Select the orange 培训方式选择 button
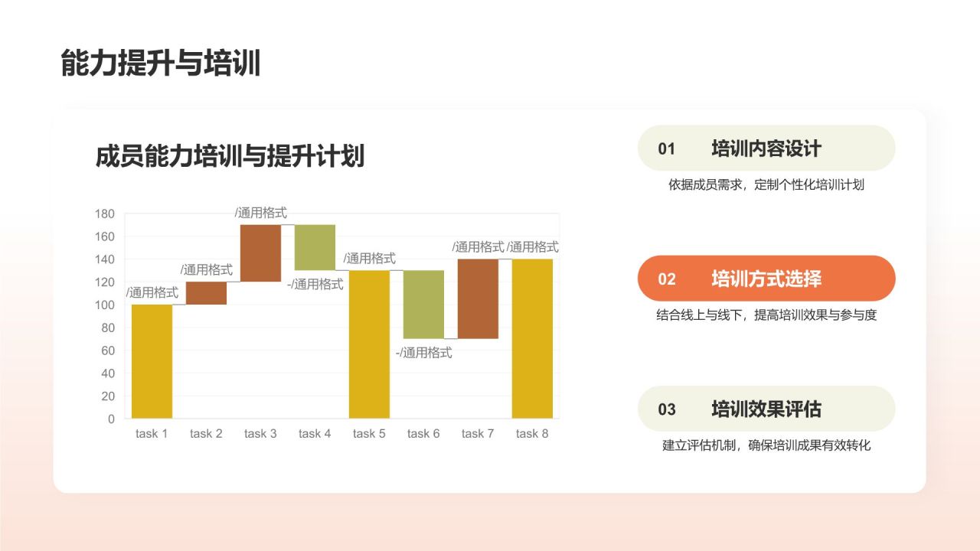This screenshot has height=551, width=980. point(766,279)
